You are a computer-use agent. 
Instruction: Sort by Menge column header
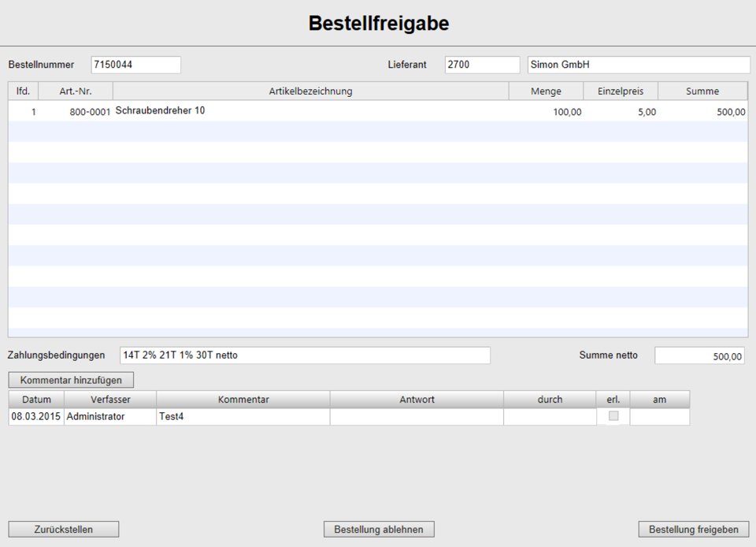pos(546,91)
